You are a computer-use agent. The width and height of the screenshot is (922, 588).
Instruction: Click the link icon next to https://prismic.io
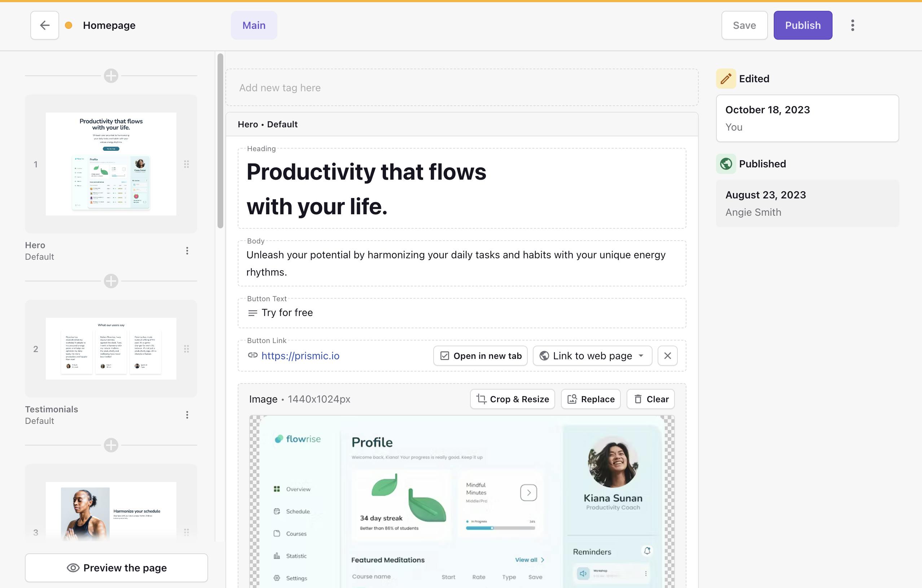tap(253, 356)
